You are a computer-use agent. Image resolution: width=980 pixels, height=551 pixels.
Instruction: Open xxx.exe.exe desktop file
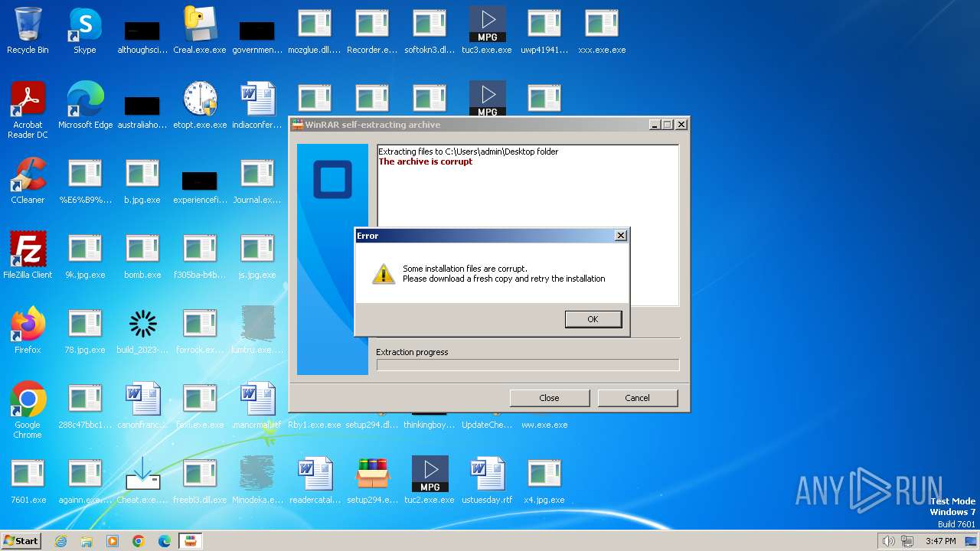coord(602,31)
